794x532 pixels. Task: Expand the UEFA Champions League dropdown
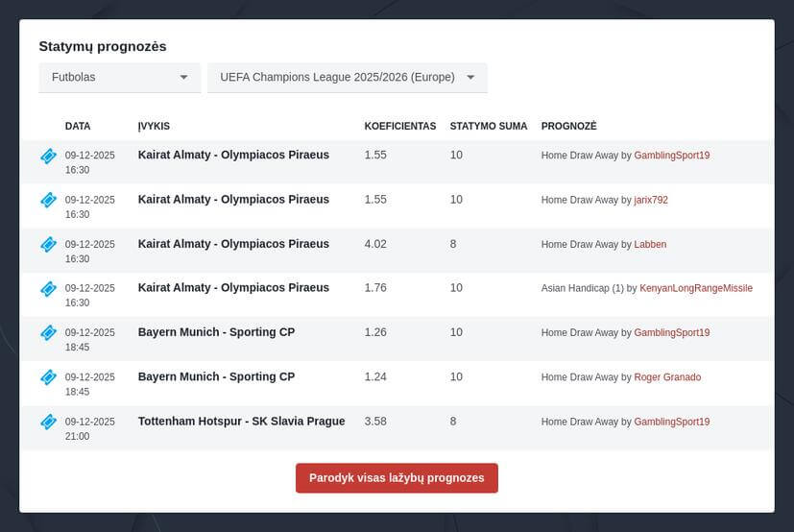[x=347, y=78]
